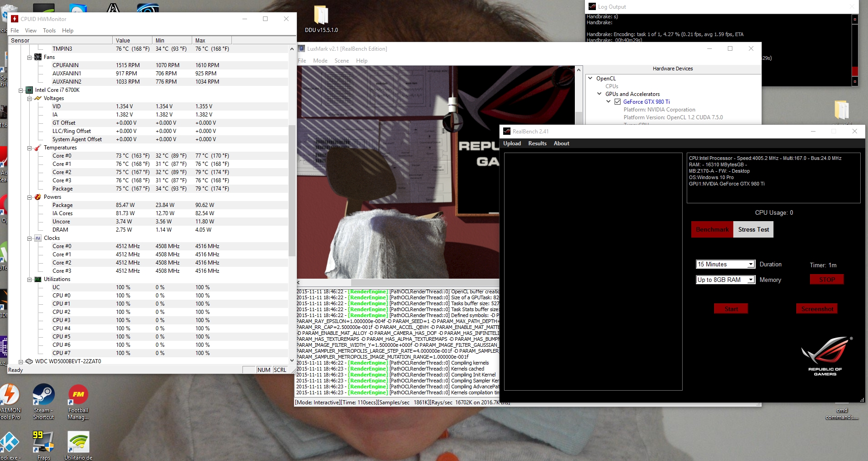
Task: Click the Log Output window title icon
Action: point(592,6)
